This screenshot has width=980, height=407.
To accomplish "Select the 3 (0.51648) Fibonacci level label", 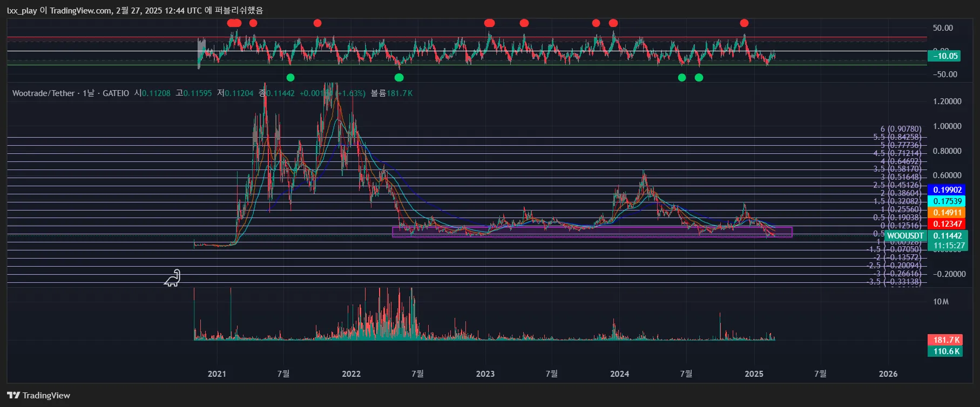I will pyautogui.click(x=901, y=177).
